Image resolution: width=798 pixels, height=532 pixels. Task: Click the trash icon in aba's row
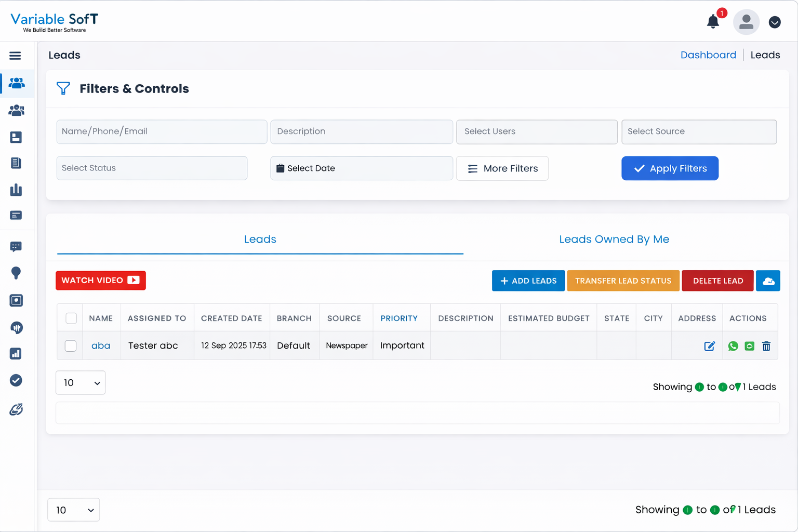point(766,346)
